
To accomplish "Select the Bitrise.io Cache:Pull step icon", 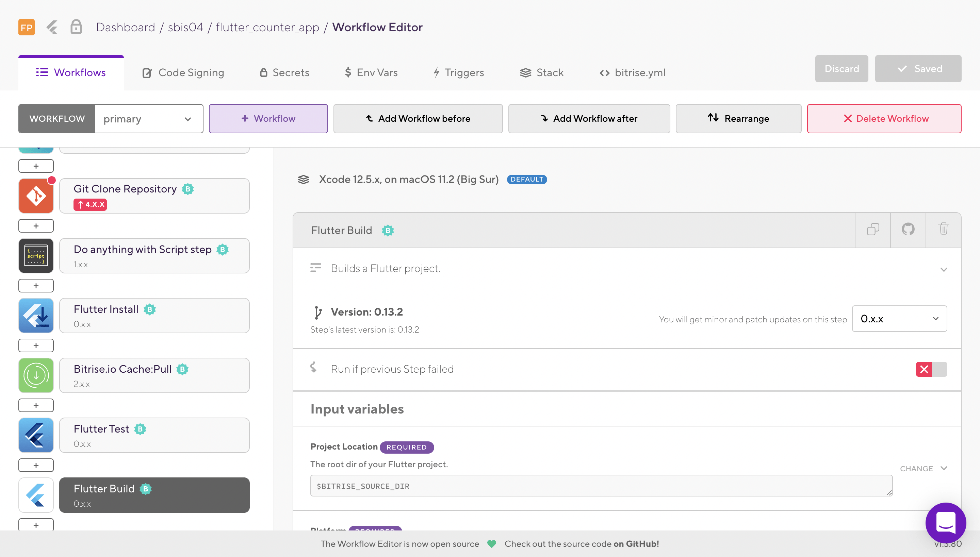I will (36, 375).
